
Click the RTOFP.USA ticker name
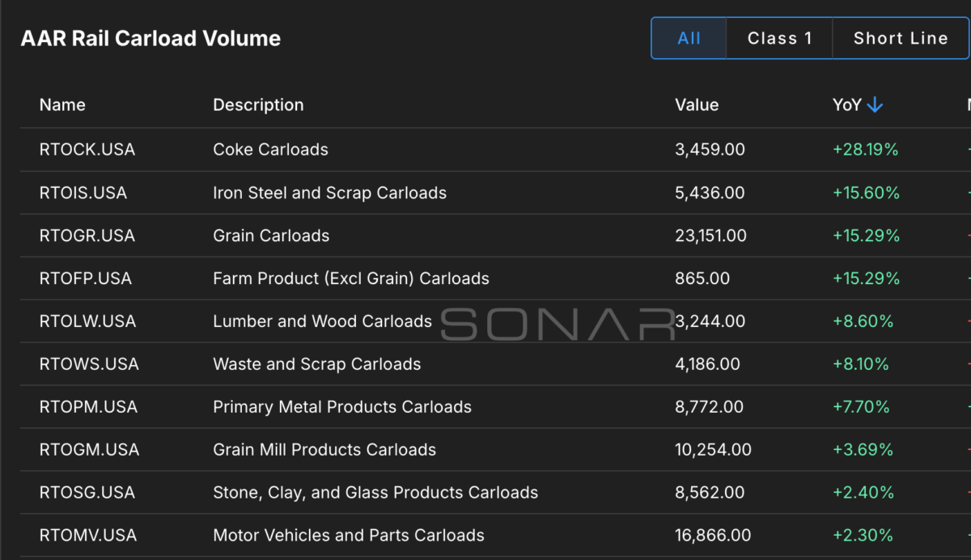pyautogui.click(x=85, y=278)
